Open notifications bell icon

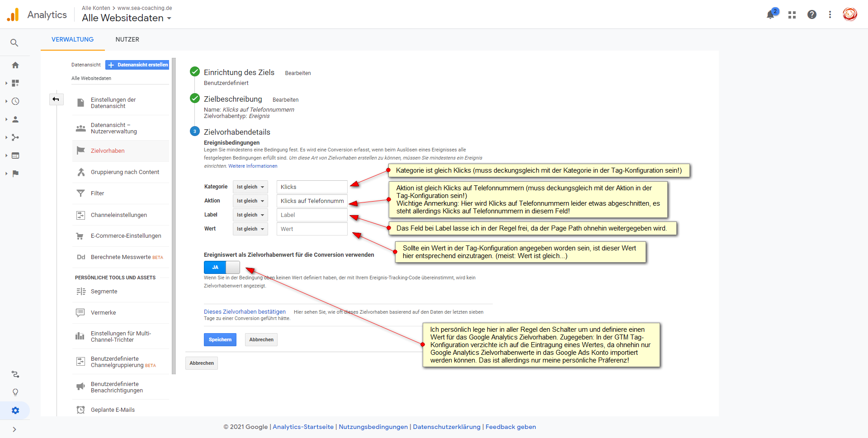[770, 14]
